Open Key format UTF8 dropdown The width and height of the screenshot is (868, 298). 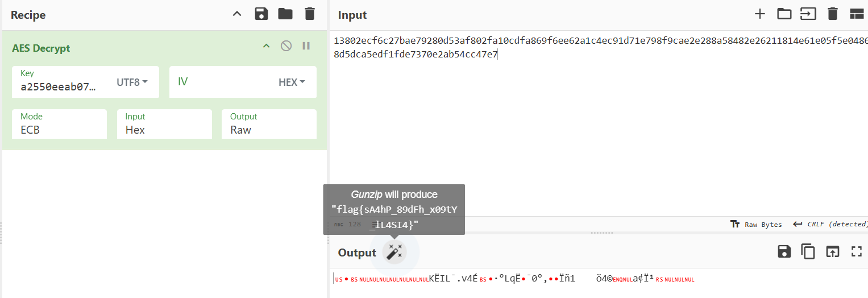click(132, 82)
